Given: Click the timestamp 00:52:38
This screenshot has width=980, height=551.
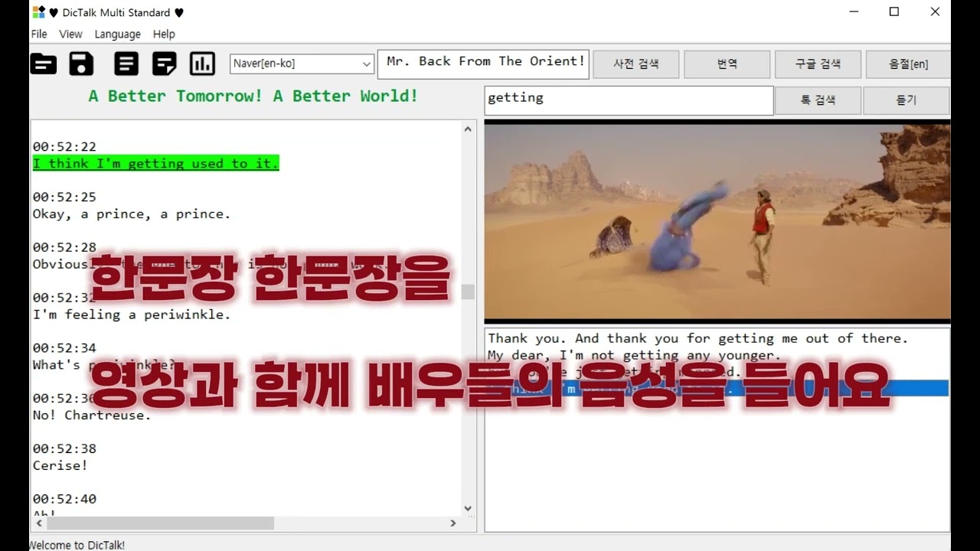Looking at the screenshot, I should coord(64,448).
